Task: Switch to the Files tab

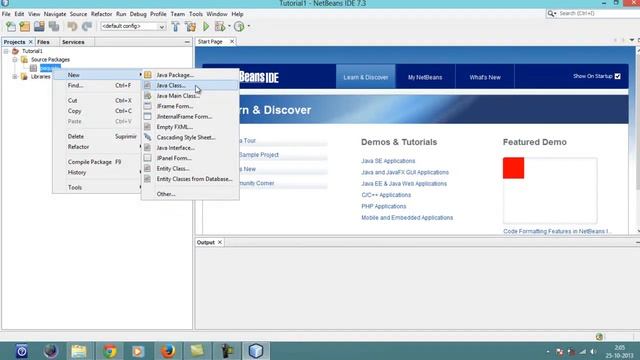Action: [x=43, y=42]
